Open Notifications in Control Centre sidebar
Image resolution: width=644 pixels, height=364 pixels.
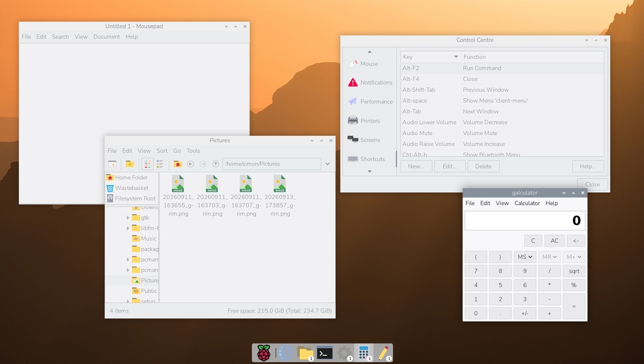point(369,82)
